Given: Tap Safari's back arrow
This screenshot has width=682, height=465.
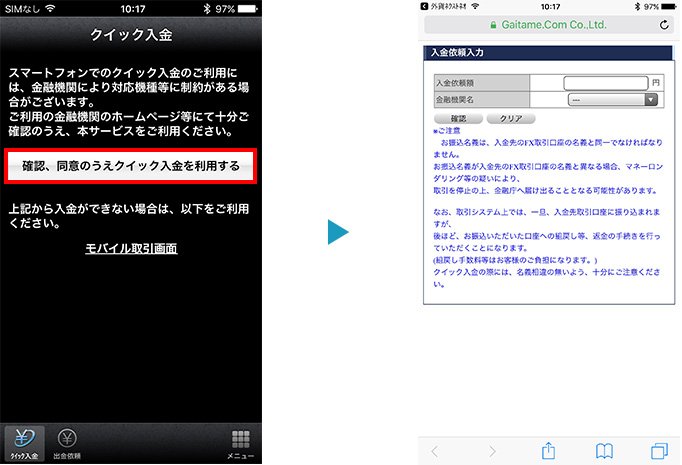Looking at the screenshot, I should coord(434,451).
